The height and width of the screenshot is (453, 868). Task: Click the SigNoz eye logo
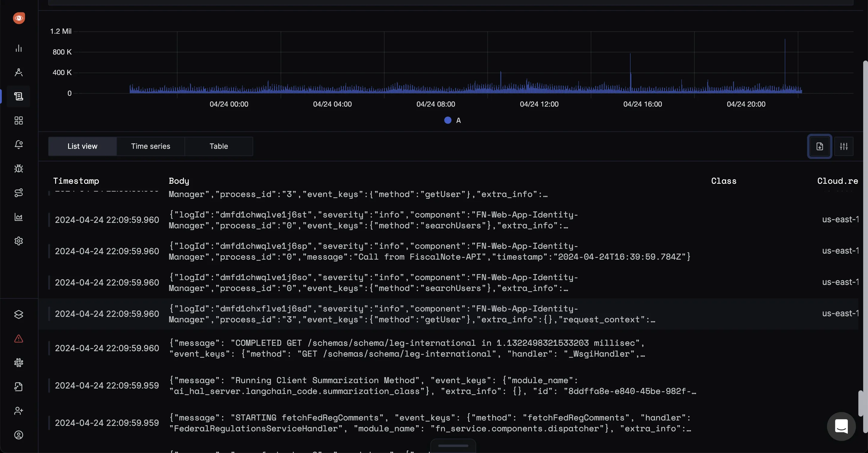[19, 18]
